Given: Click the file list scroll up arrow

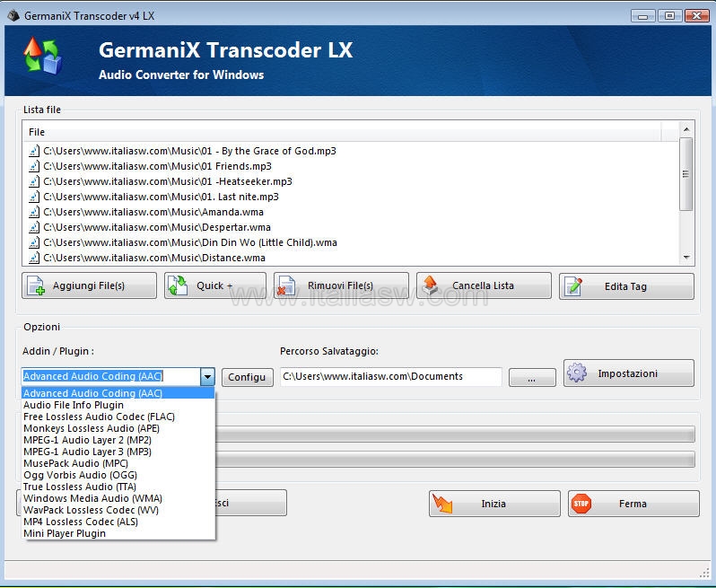Looking at the screenshot, I should pos(686,129).
